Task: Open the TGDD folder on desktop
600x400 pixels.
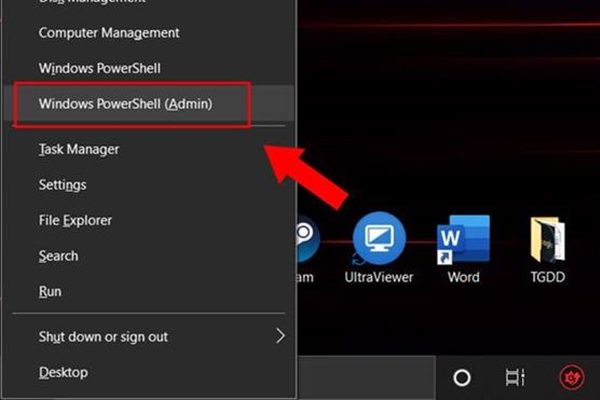Action: coord(548,242)
